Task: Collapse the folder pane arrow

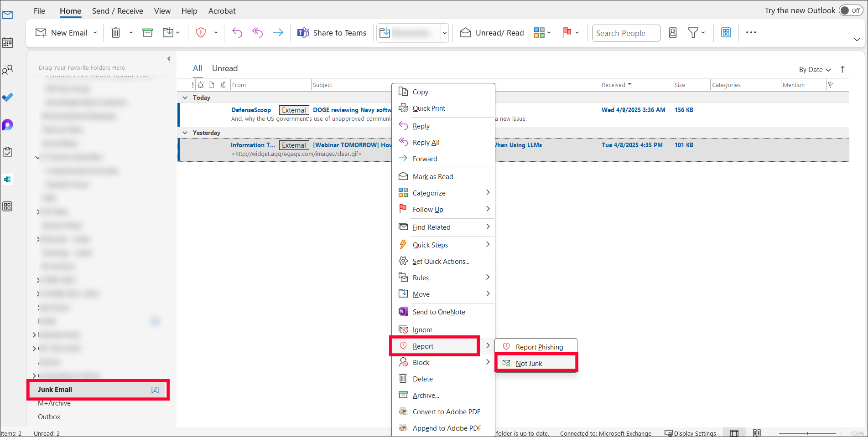Action: coord(169,59)
